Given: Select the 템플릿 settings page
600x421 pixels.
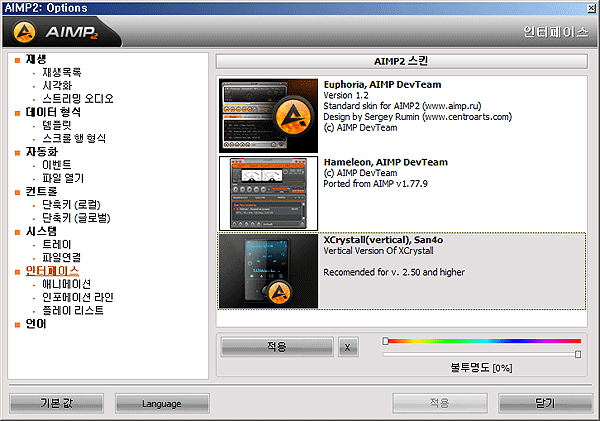Looking at the screenshot, I should click(57, 125).
